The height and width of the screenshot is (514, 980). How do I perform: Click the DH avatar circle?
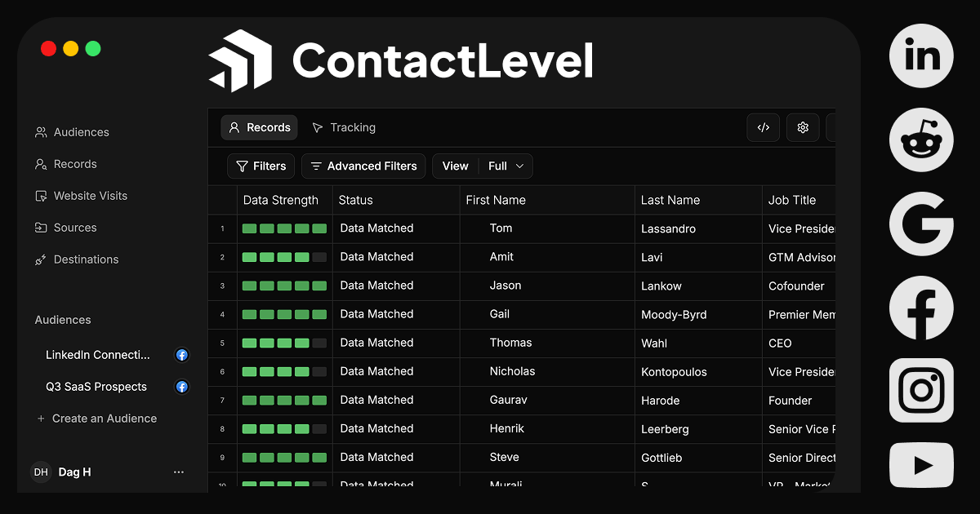coord(41,472)
